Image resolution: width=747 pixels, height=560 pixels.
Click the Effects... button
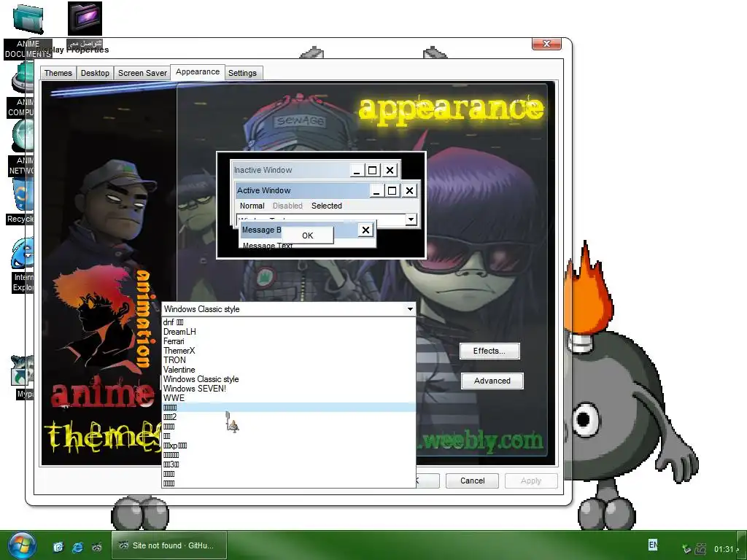point(489,351)
